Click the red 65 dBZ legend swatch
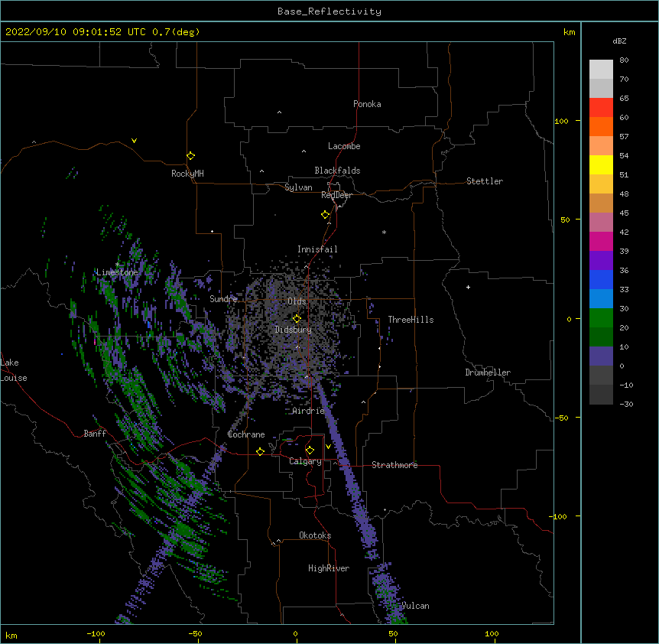659x644 pixels. click(601, 108)
